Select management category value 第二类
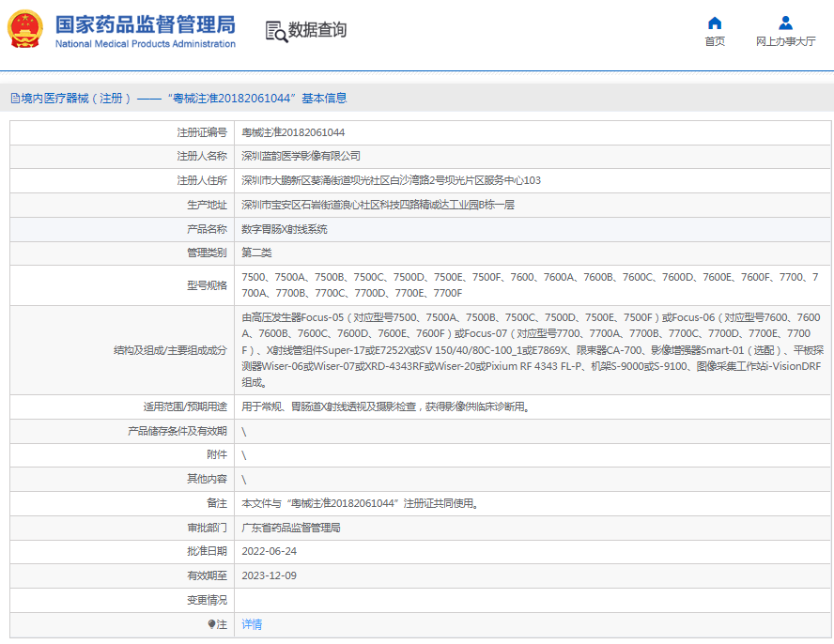834x644 pixels. (256, 253)
